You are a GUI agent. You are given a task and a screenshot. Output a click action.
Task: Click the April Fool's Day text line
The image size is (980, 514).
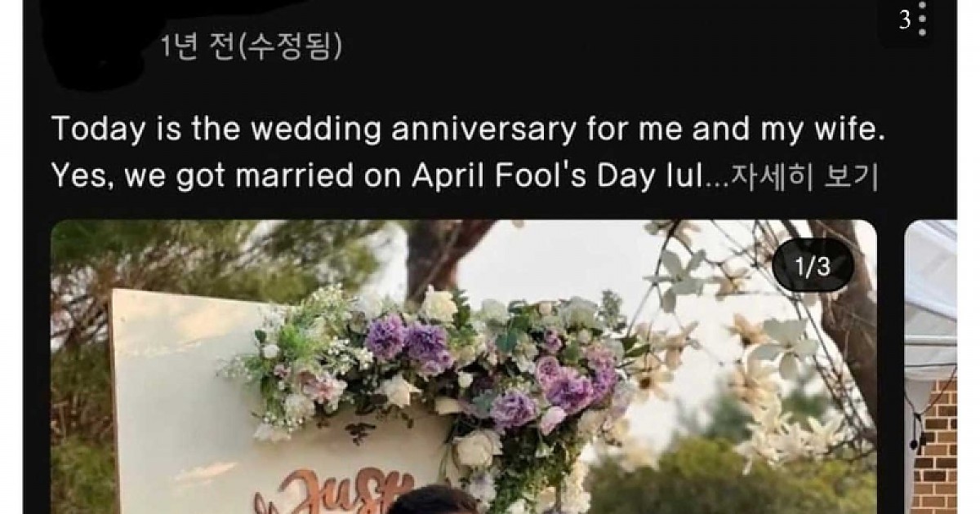376,175
